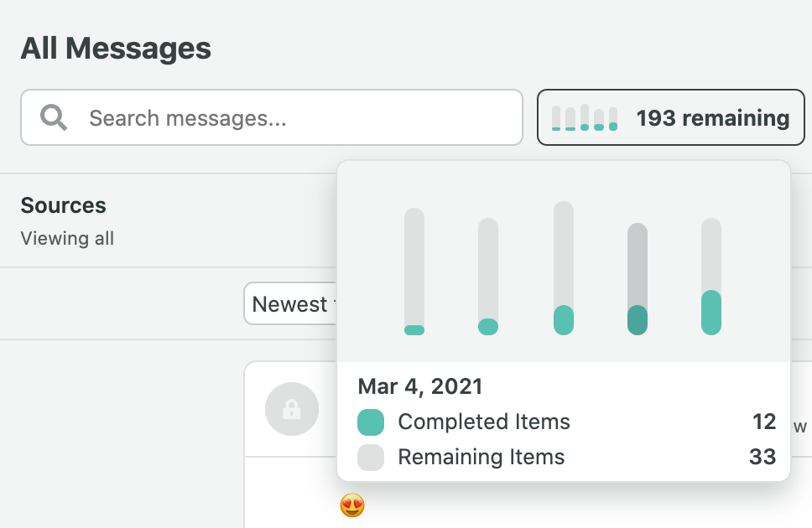Click the All Messages title
812x528 pixels.
[x=116, y=48]
